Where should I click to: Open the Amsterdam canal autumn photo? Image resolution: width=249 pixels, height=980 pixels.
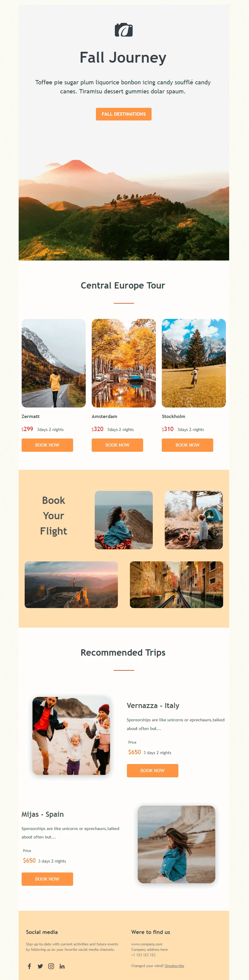click(124, 363)
